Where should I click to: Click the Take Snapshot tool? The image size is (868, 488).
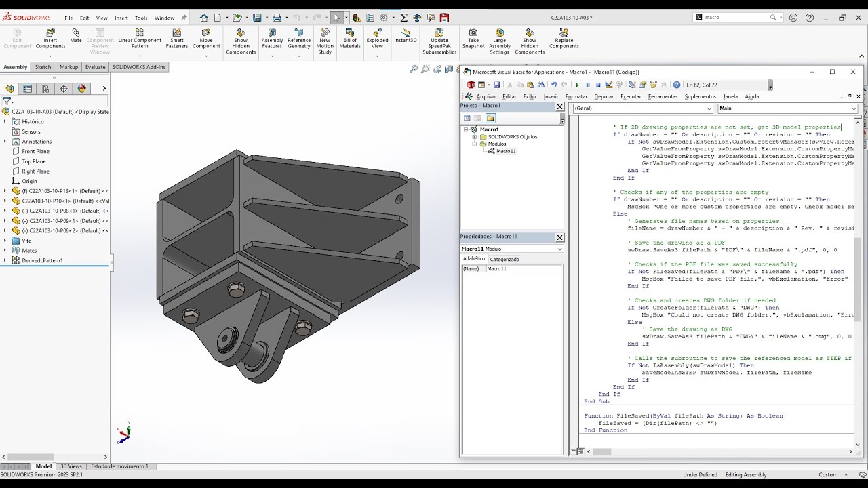click(473, 39)
